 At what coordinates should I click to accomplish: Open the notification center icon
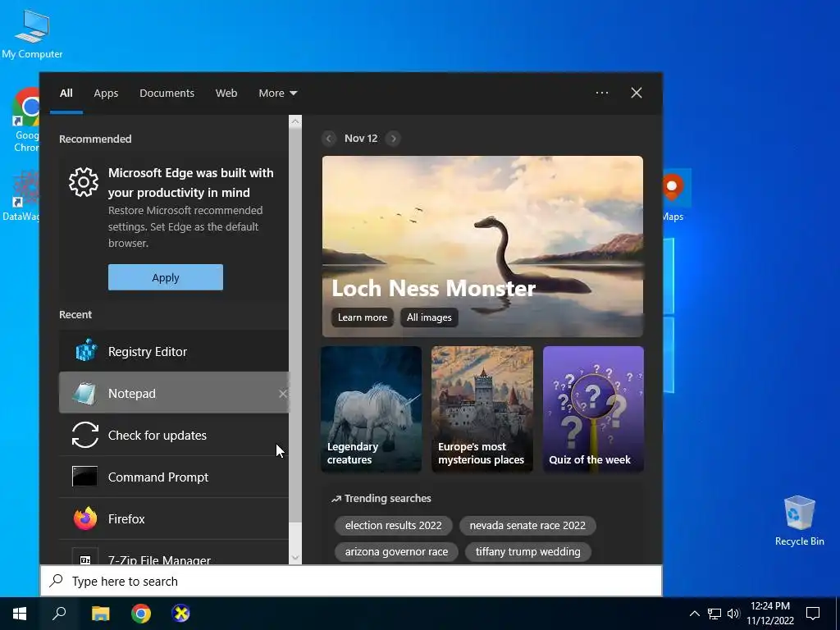tap(813, 614)
